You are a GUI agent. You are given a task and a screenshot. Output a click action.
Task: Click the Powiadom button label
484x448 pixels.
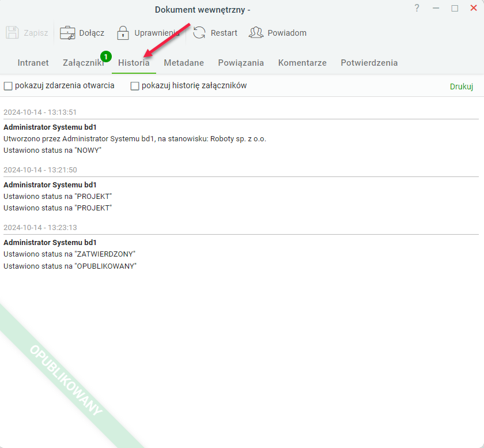287,33
